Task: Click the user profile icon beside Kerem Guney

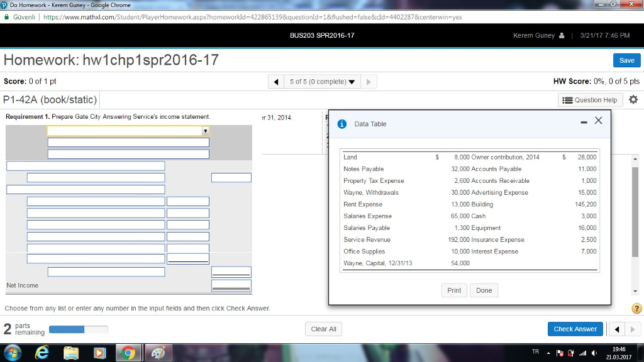Action: [562, 35]
